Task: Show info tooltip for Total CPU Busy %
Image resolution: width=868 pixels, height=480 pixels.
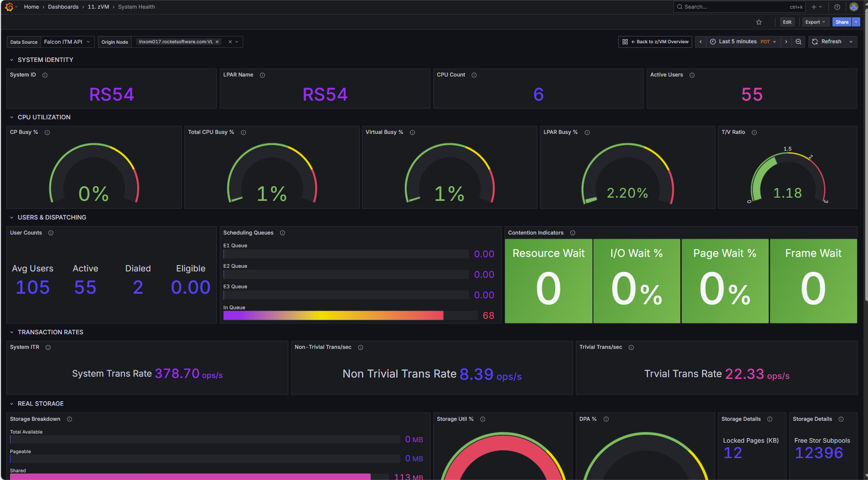Action: pyautogui.click(x=243, y=133)
